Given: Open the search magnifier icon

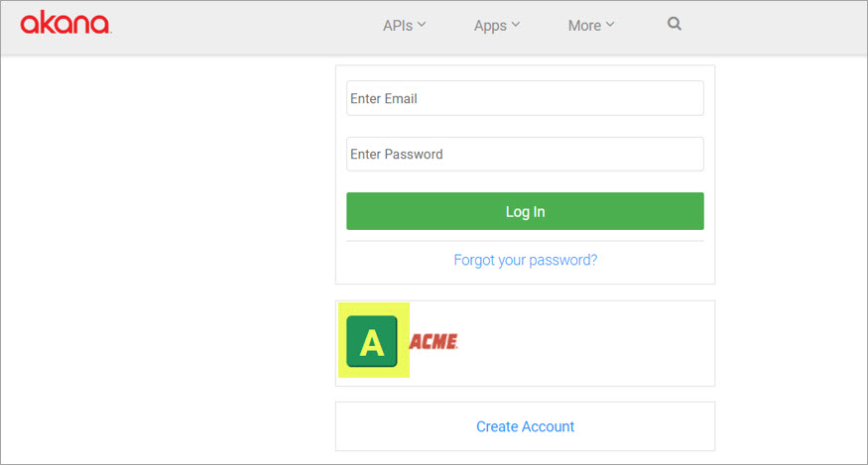Looking at the screenshot, I should [x=674, y=25].
